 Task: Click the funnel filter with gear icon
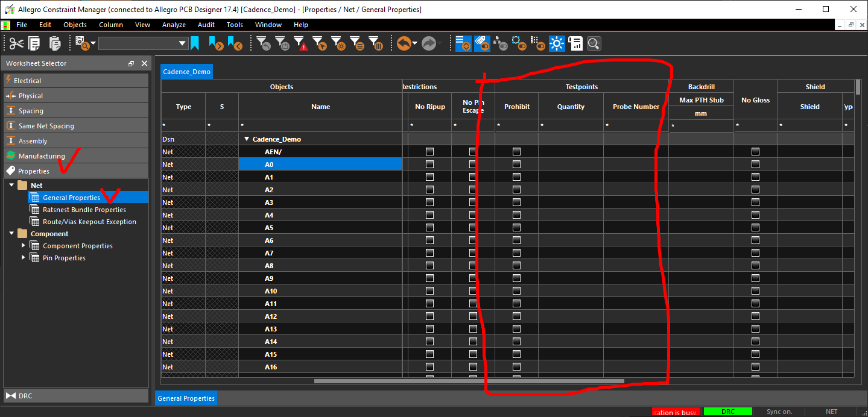click(x=338, y=43)
